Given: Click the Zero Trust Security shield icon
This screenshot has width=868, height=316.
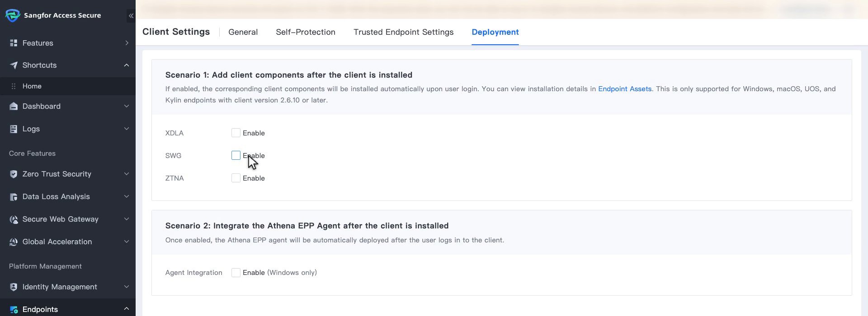Looking at the screenshot, I should tap(14, 174).
